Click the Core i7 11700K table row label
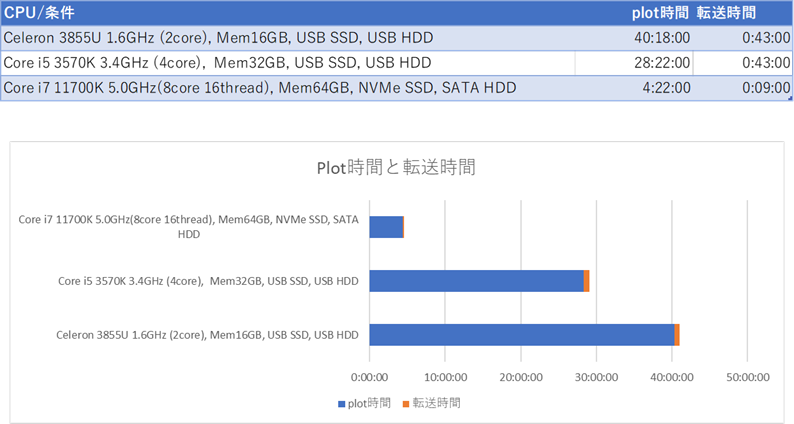The image size is (794, 424). point(260,88)
